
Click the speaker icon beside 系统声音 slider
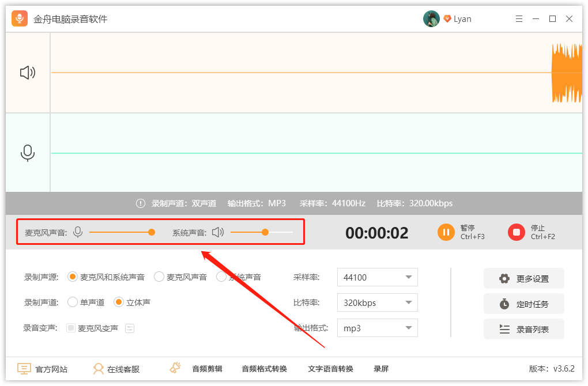pyautogui.click(x=217, y=232)
